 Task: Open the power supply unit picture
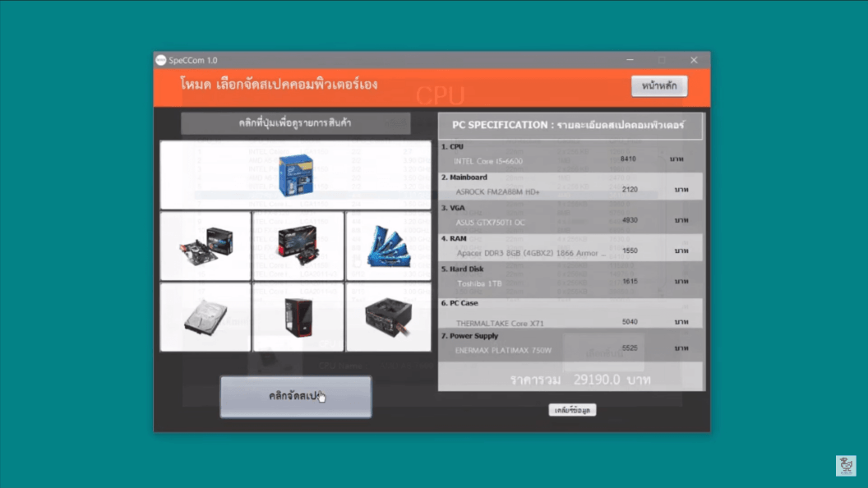(389, 316)
